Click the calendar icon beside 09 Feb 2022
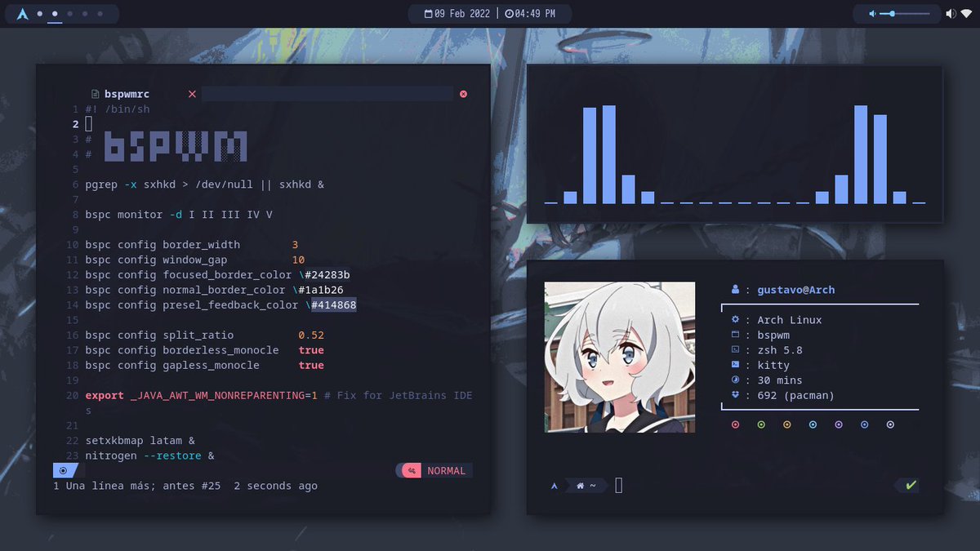Image resolution: width=980 pixels, height=551 pixels. coord(428,14)
